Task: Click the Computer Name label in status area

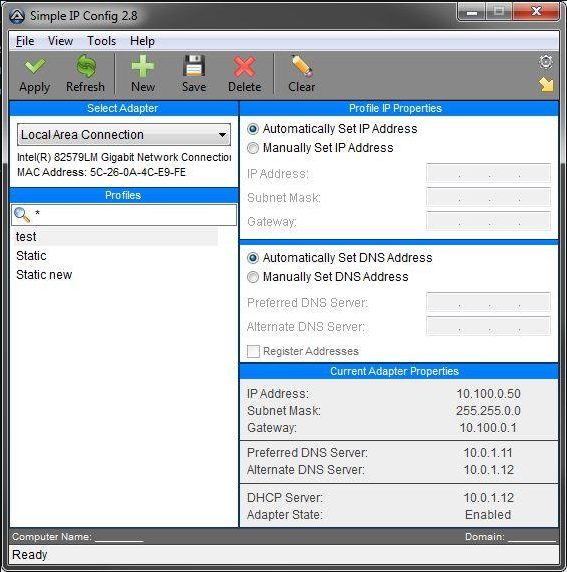Action: 52,537
